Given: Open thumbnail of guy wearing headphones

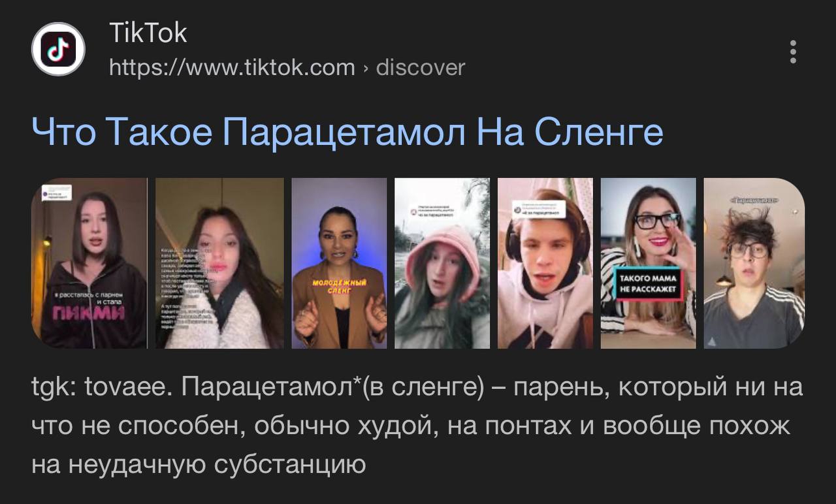Looking at the screenshot, I should (x=545, y=263).
